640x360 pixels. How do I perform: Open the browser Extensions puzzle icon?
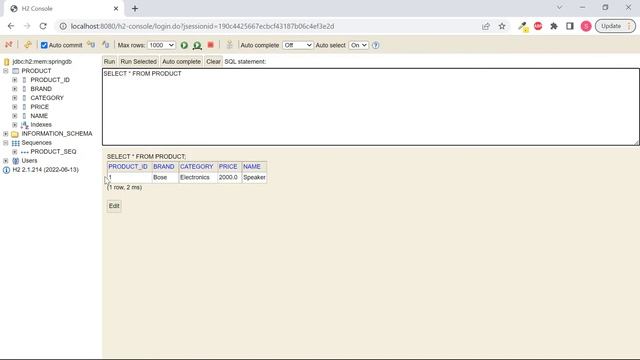tap(554, 26)
